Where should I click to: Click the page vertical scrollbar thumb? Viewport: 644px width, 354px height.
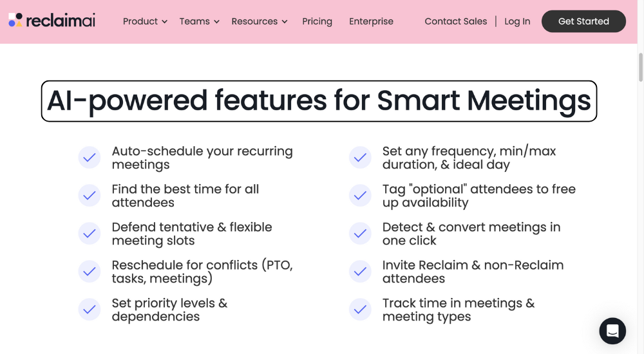pyautogui.click(x=641, y=68)
